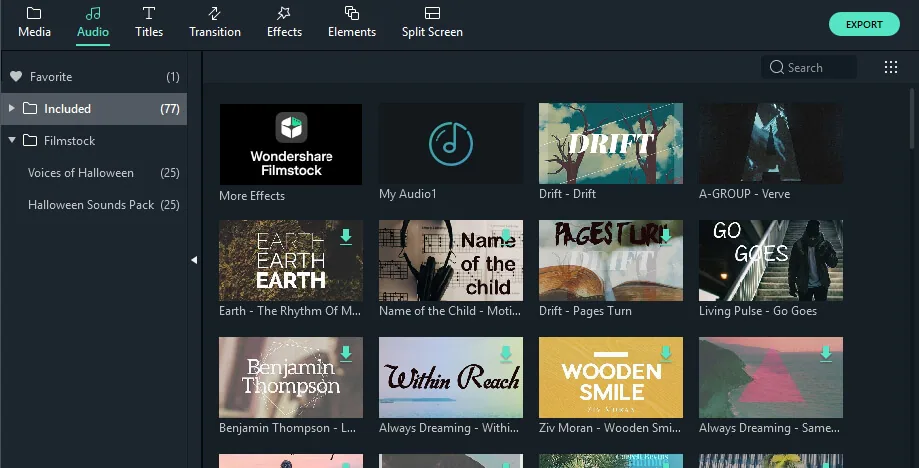The width and height of the screenshot is (919, 468).
Task: Click the Audio tab music note icon
Action: 93,13
